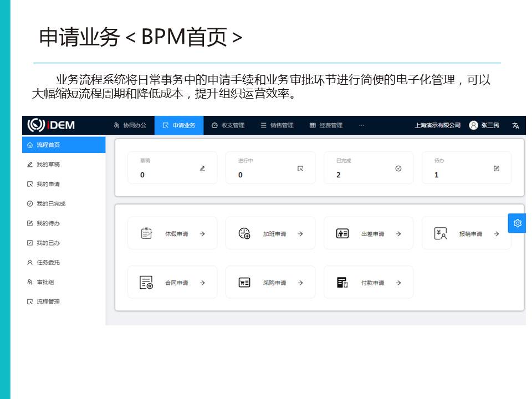
Task: Click the language translate icon
Action: pyautogui.click(x=515, y=125)
